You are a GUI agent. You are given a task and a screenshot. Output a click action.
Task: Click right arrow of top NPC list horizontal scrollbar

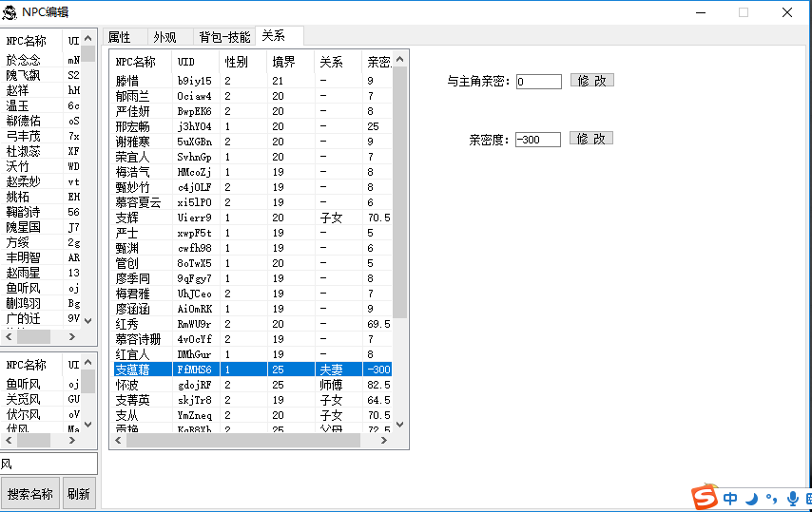pos(72,336)
